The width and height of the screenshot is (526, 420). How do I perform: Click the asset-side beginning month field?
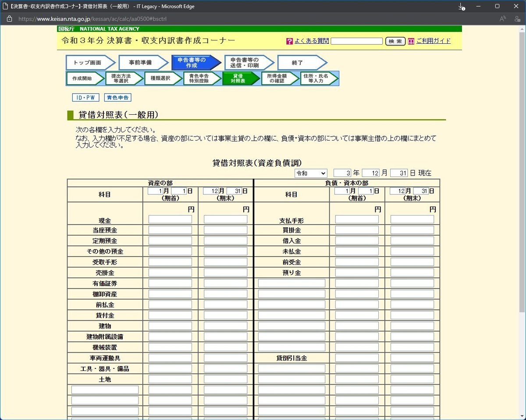pyautogui.click(x=155, y=191)
